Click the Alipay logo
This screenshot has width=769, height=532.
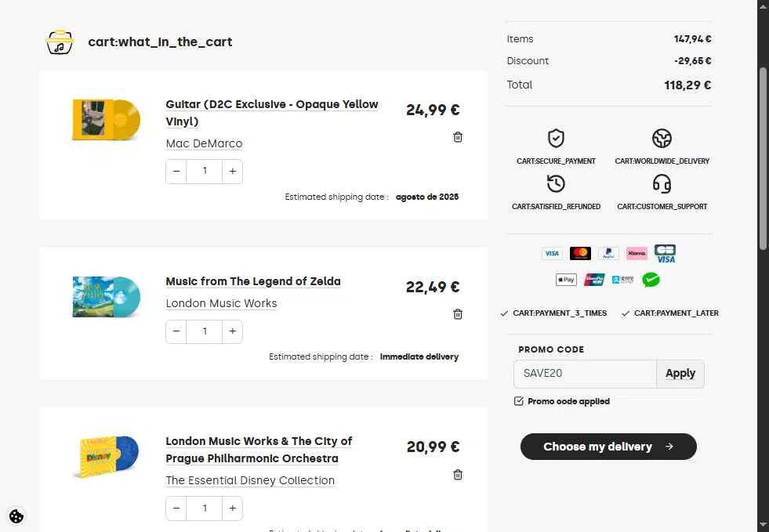(x=622, y=280)
